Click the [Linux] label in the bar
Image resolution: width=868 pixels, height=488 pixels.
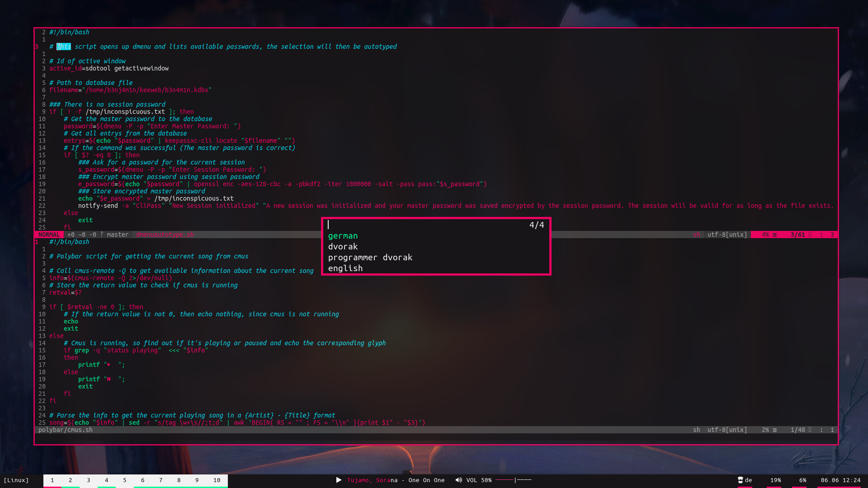16,480
